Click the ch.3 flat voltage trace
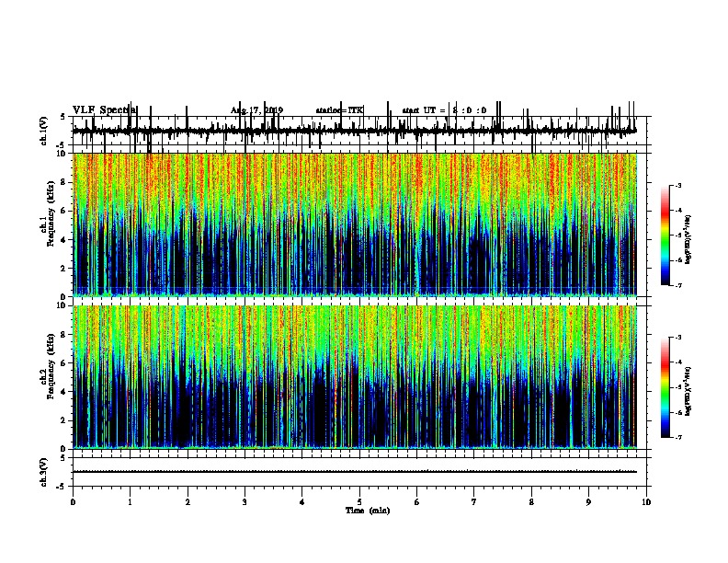The width and height of the screenshot is (728, 563). [x=355, y=472]
